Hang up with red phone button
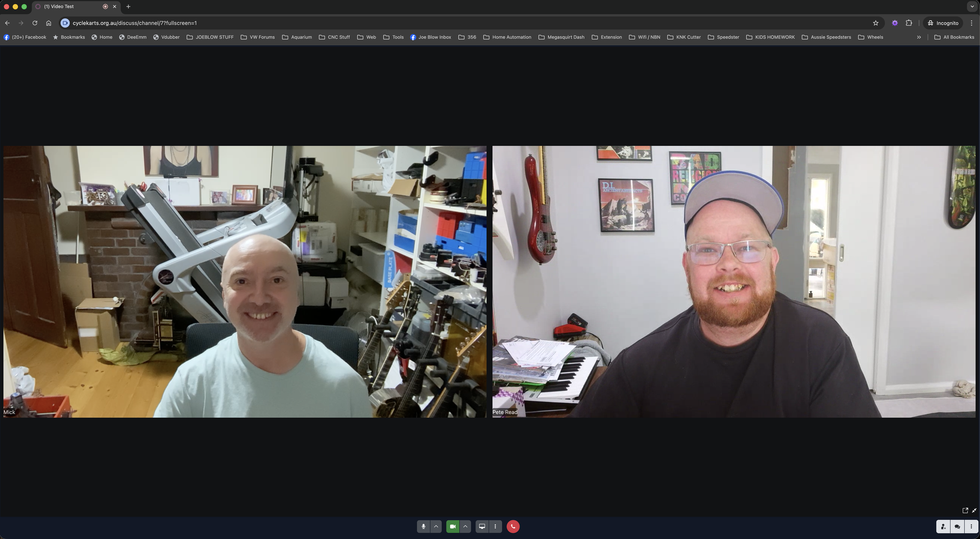The width and height of the screenshot is (980, 539). 513,526
